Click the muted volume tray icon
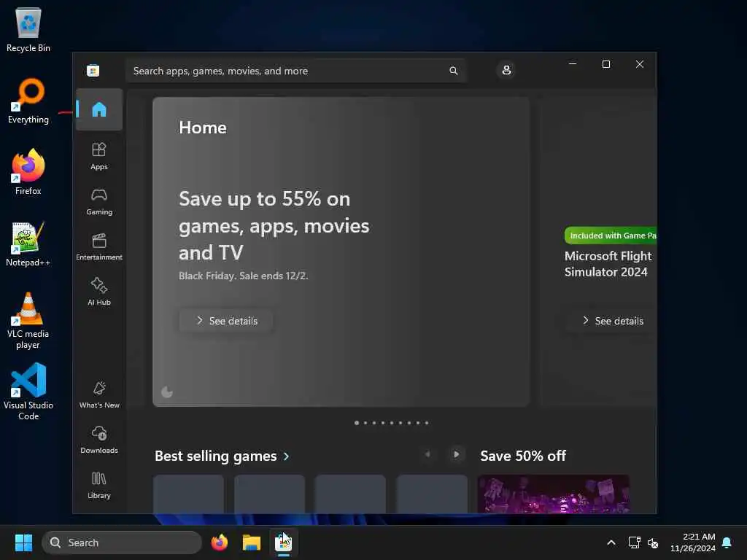The width and height of the screenshot is (747, 560). tap(653, 542)
